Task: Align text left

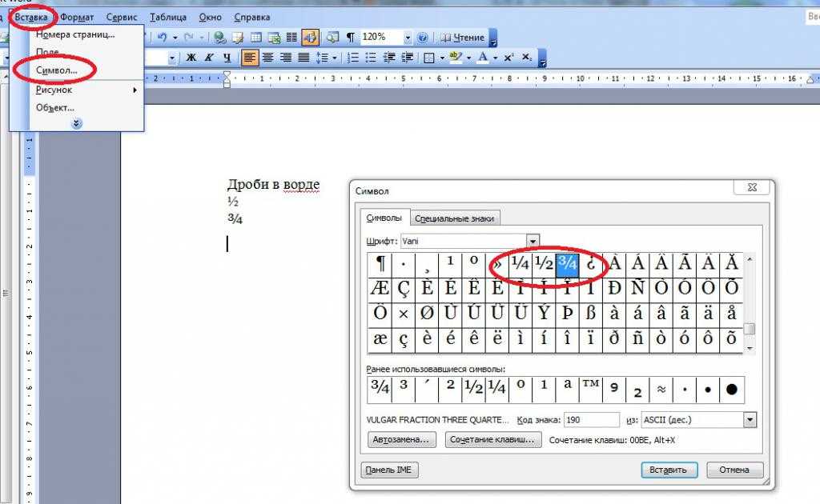Action: pos(250,58)
